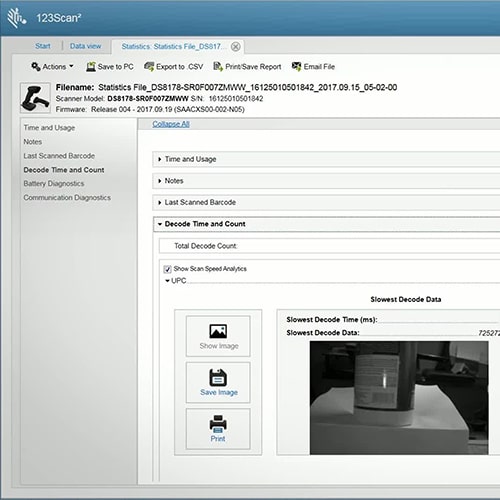Uncheck Show Scan Speed Analytics
500x500 pixels.
(x=167, y=269)
